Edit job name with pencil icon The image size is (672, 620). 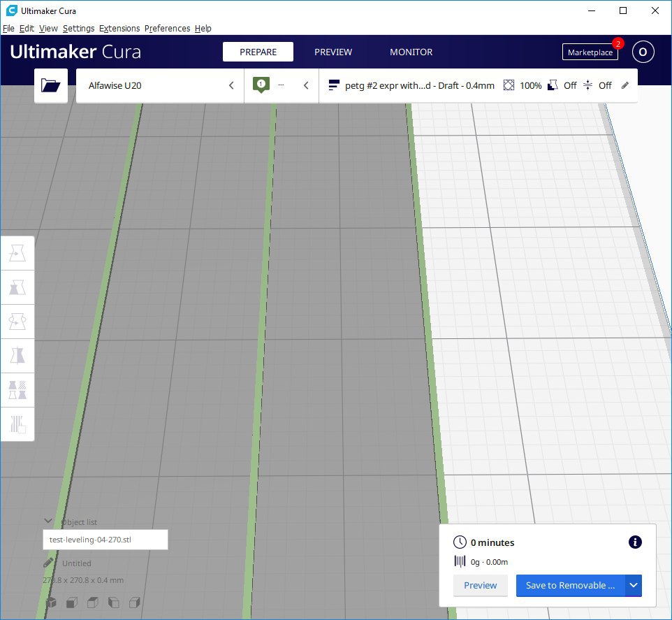[x=48, y=563]
